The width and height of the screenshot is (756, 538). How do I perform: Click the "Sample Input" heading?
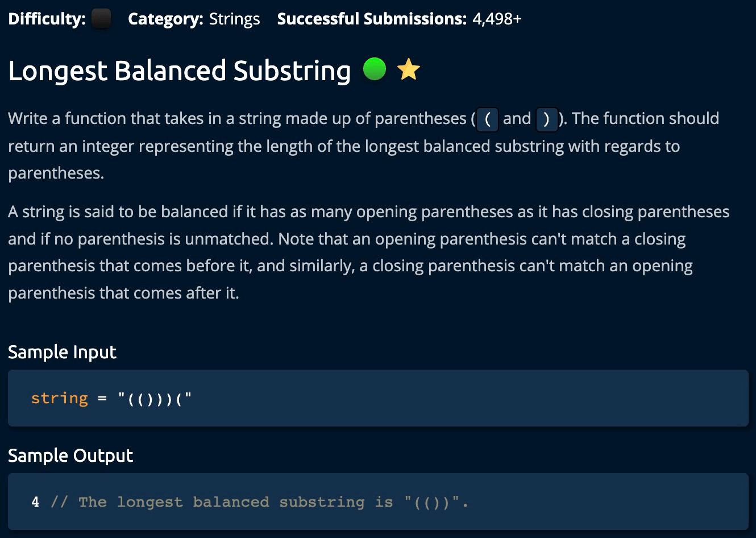[x=62, y=352]
